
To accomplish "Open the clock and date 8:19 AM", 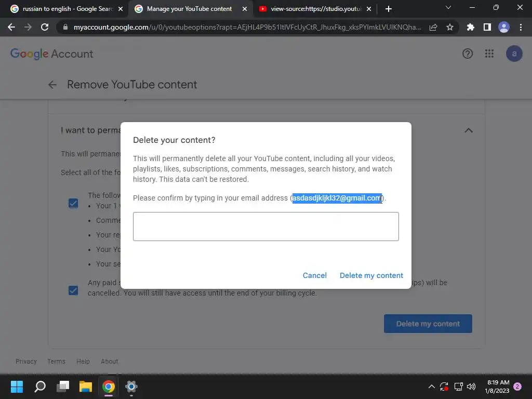I will point(497,387).
